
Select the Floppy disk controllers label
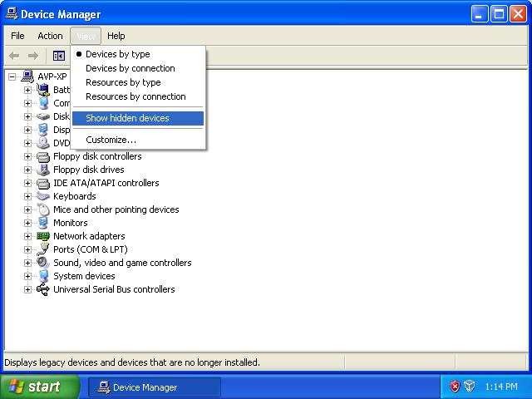tap(97, 156)
